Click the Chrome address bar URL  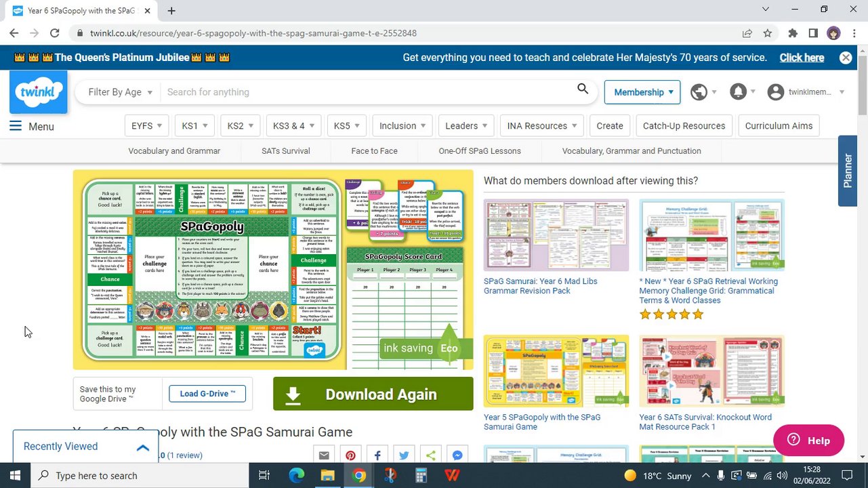point(253,33)
